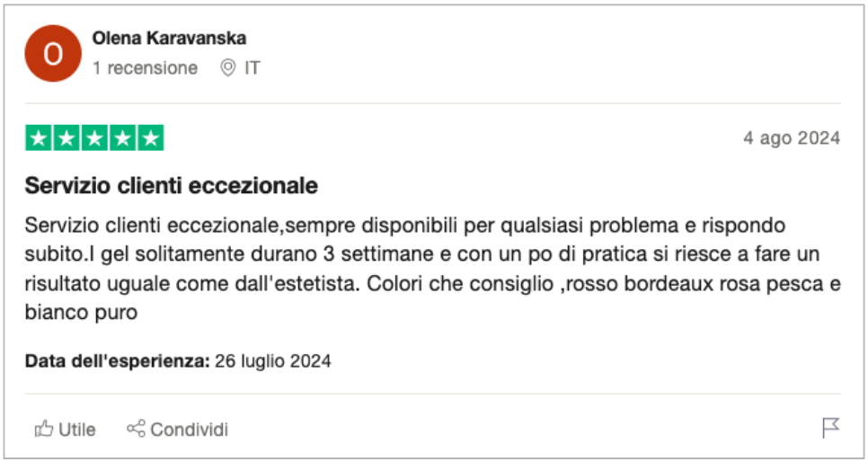Select the third green rating star
This screenshot has width=868, height=462.
pyautogui.click(x=94, y=138)
